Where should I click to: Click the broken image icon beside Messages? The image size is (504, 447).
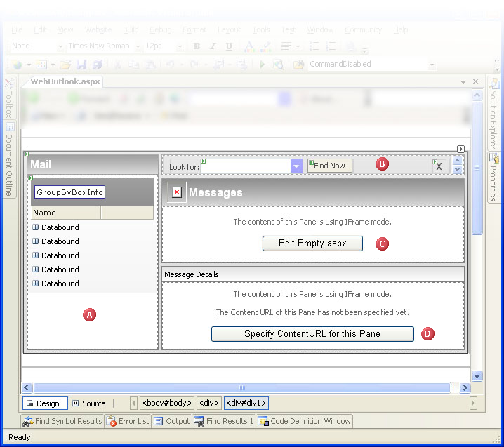point(176,192)
